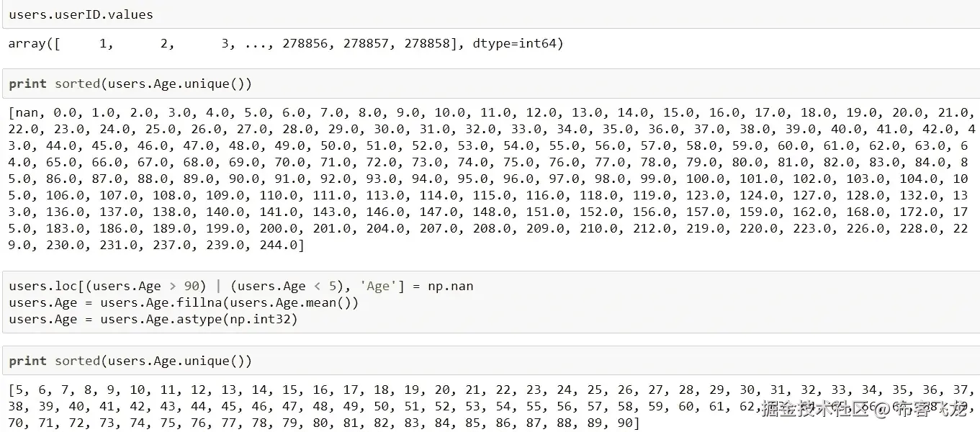Click the astype(np.int32) code line
This screenshot has height=432, width=980.
[x=153, y=319]
